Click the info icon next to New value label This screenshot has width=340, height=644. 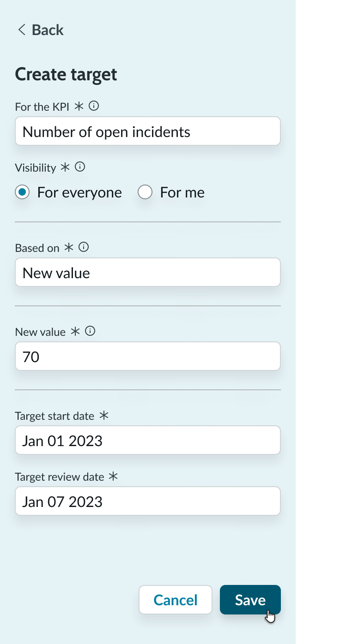[x=91, y=331]
